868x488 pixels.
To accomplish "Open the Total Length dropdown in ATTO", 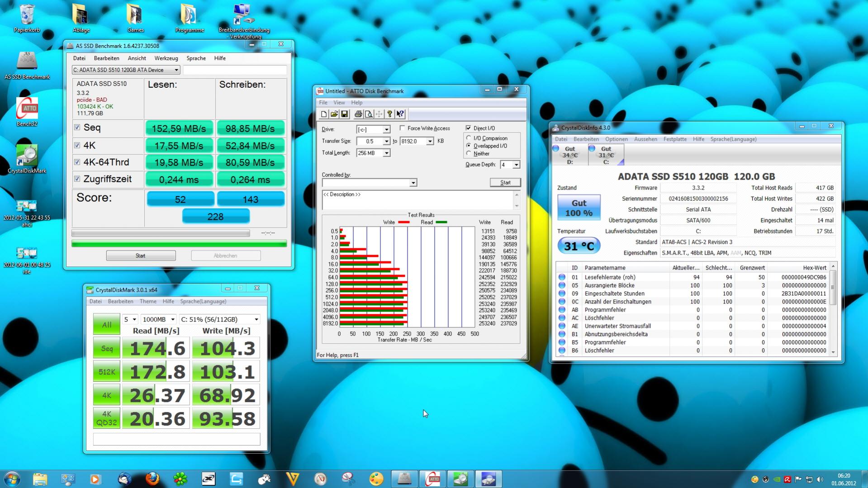I will tap(386, 153).
